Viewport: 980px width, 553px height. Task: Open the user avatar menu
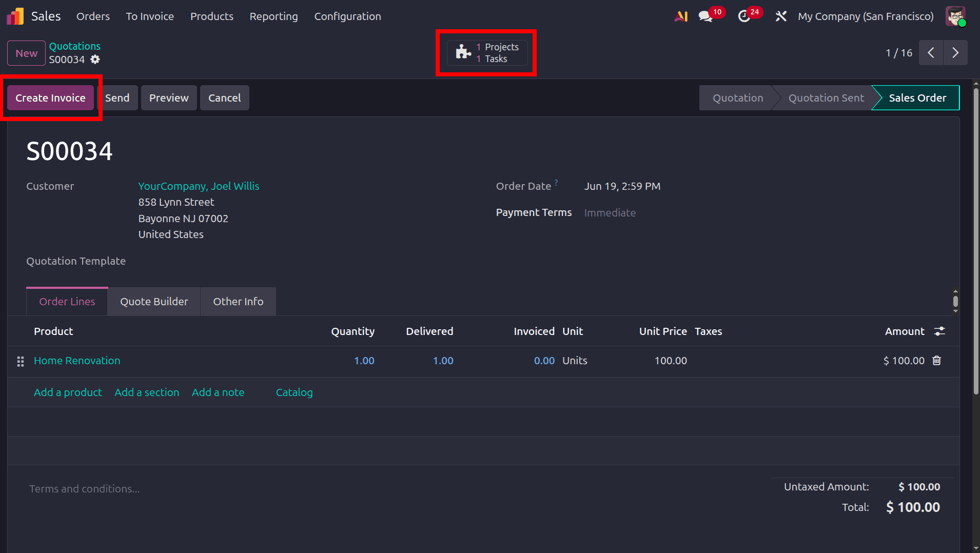pyautogui.click(x=956, y=16)
